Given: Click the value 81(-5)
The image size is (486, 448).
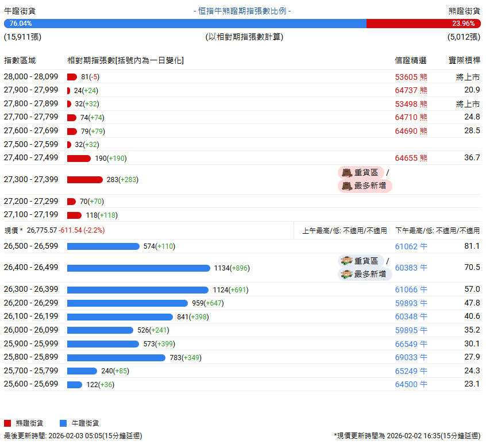Looking at the screenshot, I should (x=90, y=77).
